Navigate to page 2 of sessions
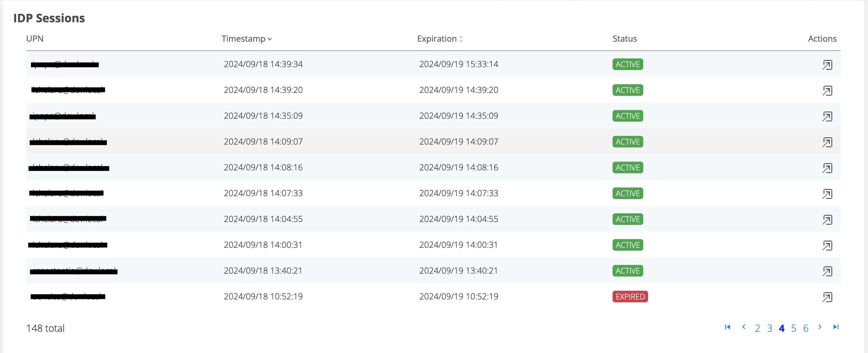 coord(758,328)
